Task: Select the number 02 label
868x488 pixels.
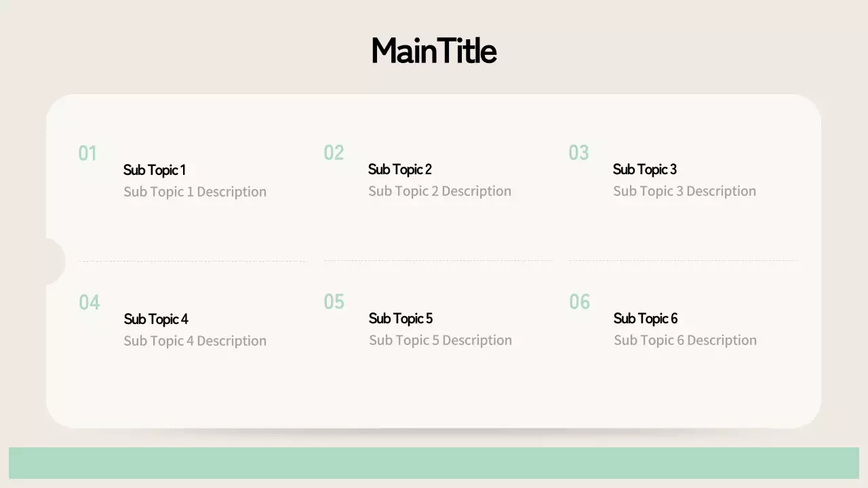Action: (x=334, y=153)
